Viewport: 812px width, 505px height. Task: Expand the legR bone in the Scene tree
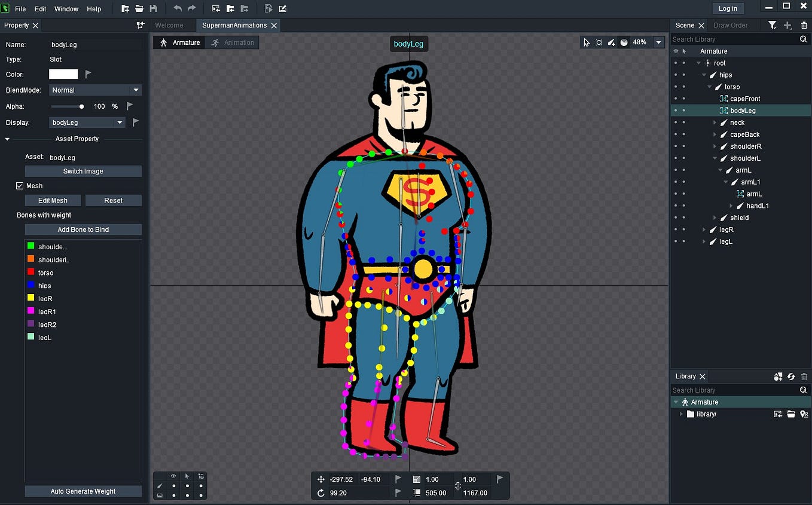pyautogui.click(x=704, y=229)
